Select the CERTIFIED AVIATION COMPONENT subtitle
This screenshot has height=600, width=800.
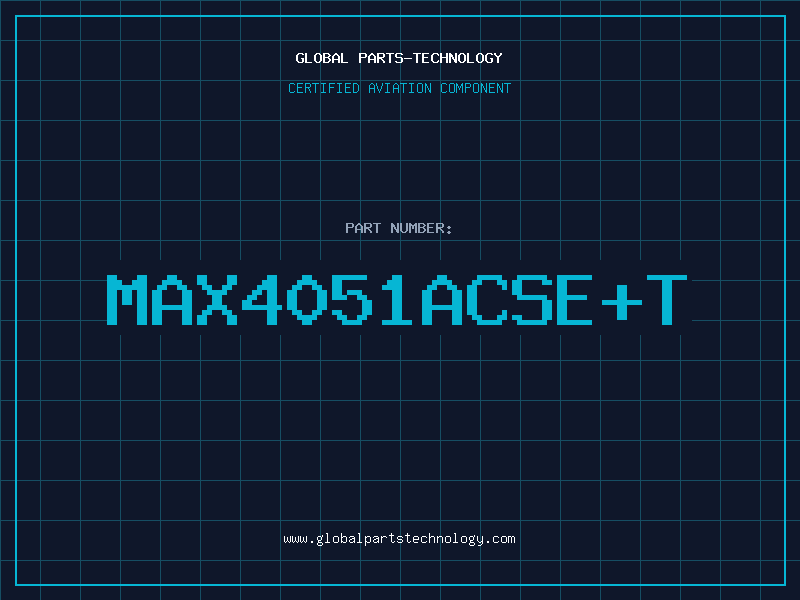coord(399,88)
